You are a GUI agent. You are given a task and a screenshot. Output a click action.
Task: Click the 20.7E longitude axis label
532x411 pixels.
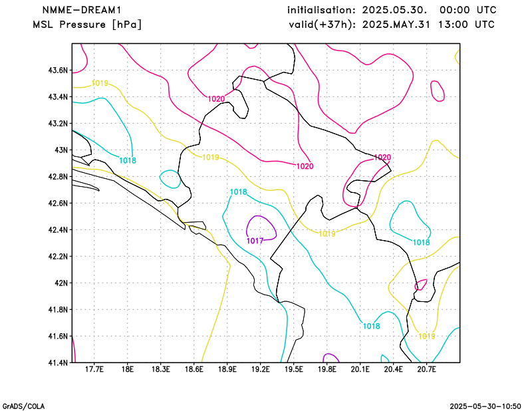click(426, 369)
